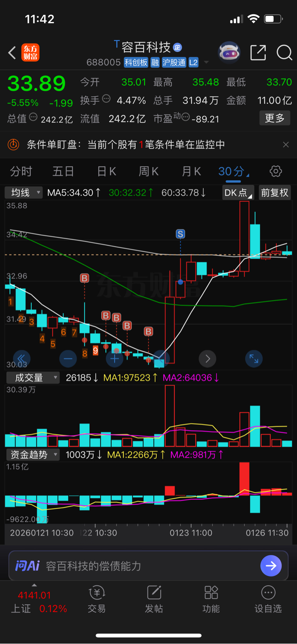Tap the back arrow icon
Screen dimensions: 297x644
12,52
